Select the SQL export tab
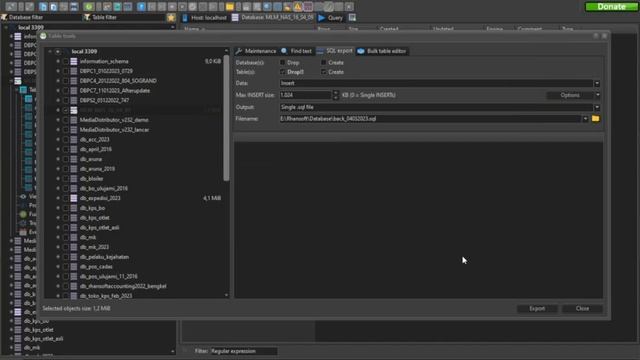 pos(335,51)
